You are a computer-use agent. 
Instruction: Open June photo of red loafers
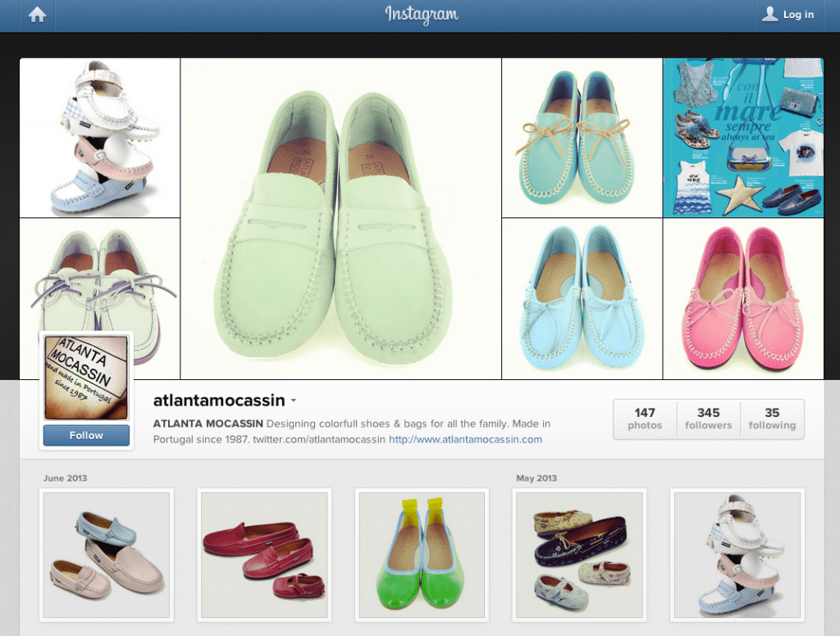pyautogui.click(x=264, y=555)
